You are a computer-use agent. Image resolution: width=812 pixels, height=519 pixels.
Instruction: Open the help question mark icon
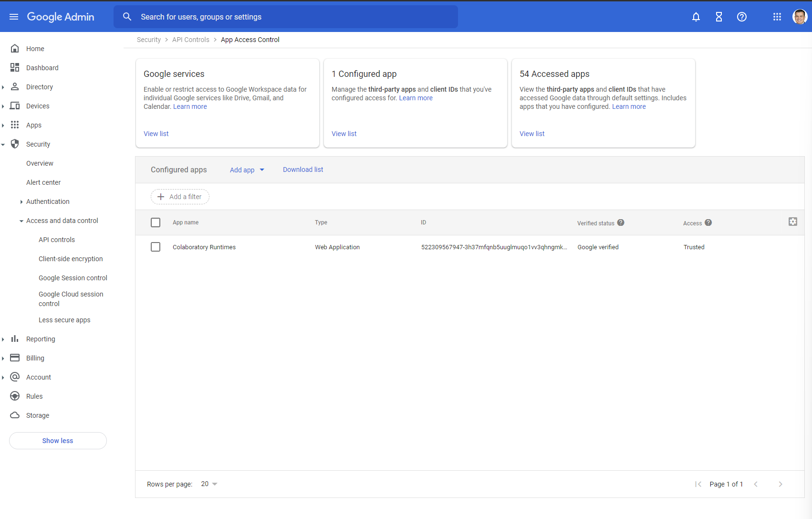(x=742, y=17)
